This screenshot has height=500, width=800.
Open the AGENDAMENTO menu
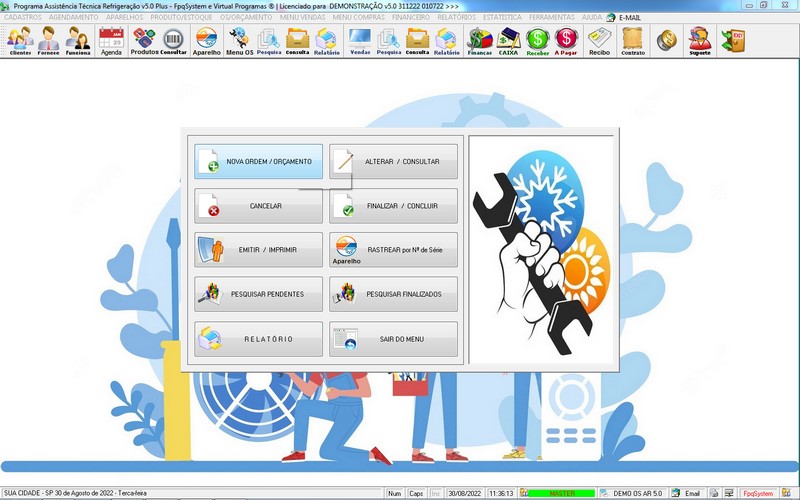click(74, 17)
